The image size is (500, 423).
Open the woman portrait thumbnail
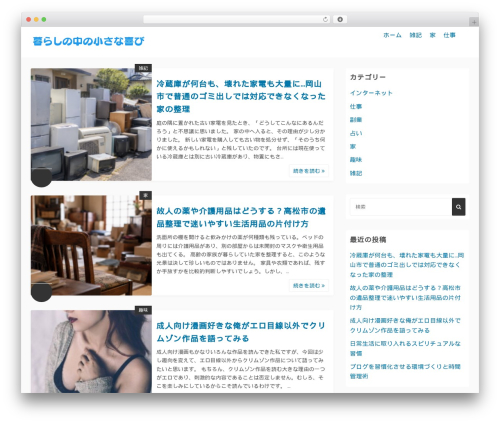click(91, 351)
